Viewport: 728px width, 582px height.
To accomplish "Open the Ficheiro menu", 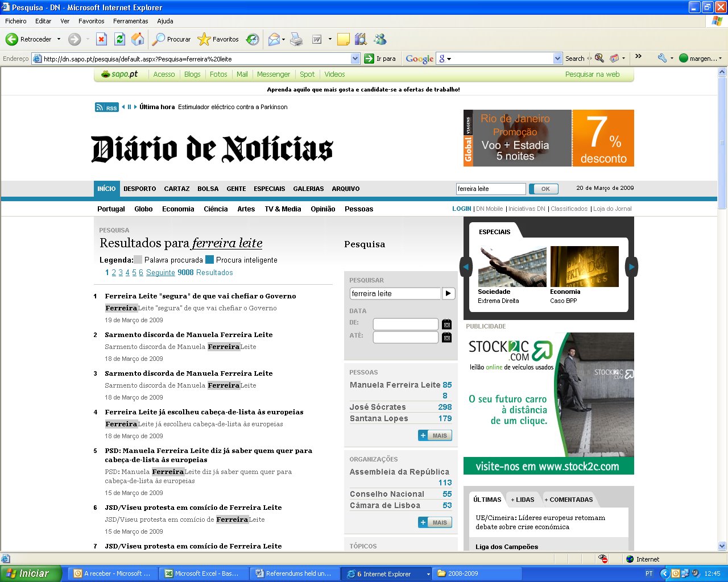I will (16, 21).
